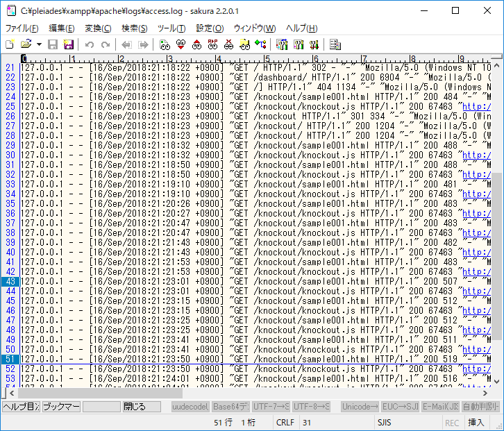This screenshot has width=504, height=431.
Task: Click the UTF-7→SJIS function key button
Action: click(x=271, y=407)
